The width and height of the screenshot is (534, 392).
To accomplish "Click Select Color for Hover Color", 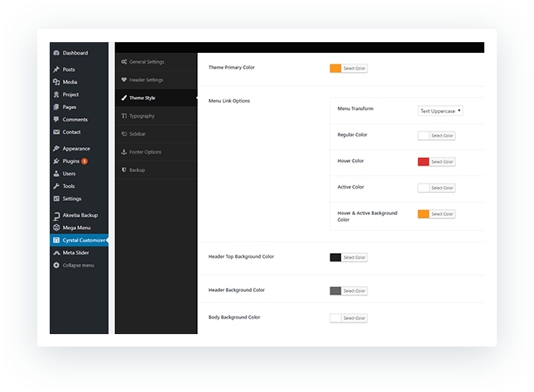I will click(442, 162).
